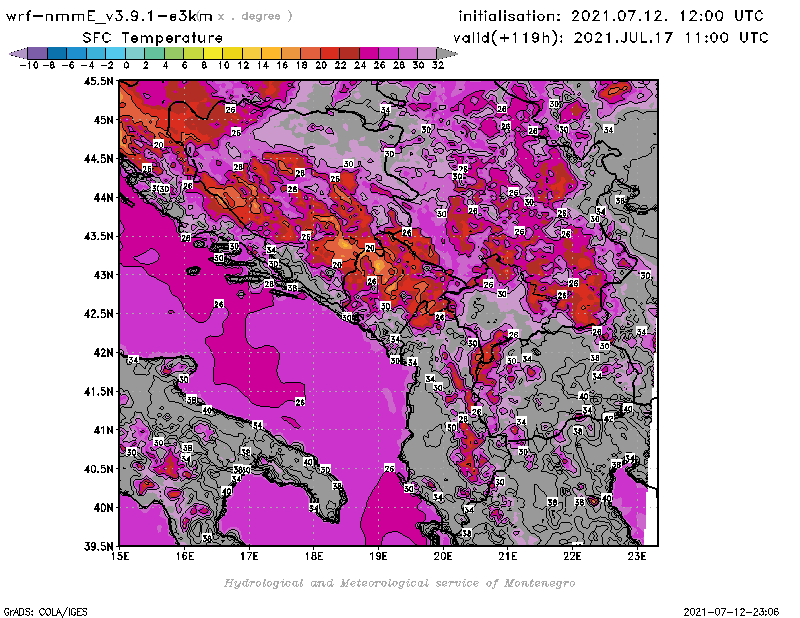Click the 'Hydrological and Meteorological service of Montenegro' caption

(x=399, y=583)
